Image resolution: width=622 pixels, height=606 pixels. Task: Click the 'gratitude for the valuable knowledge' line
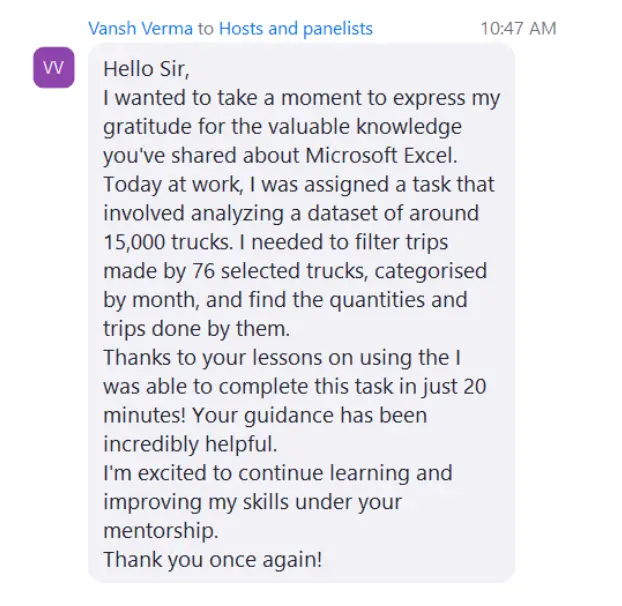(x=282, y=127)
